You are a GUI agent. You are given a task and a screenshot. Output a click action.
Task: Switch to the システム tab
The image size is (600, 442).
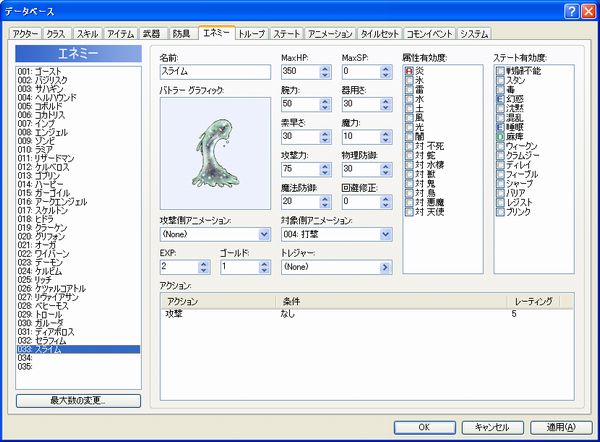coord(474,34)
